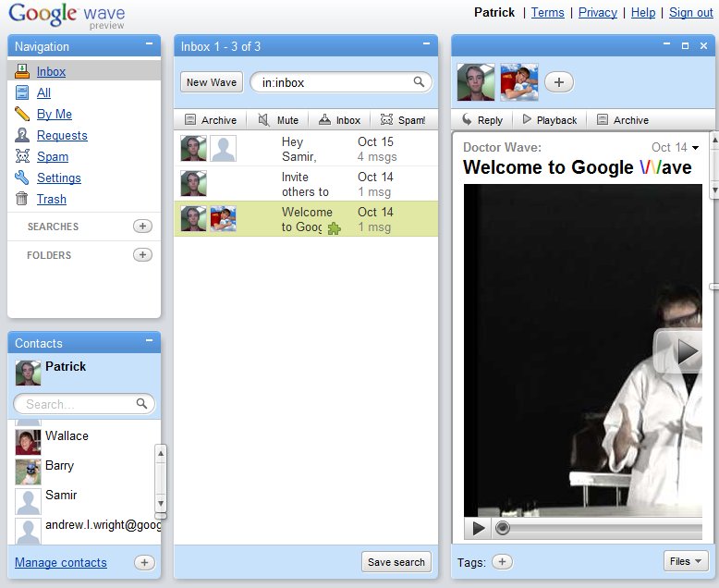Open the 'Welcome to Goog' wave
This screenshot has width=719, height=588.
tap(306, 219)
